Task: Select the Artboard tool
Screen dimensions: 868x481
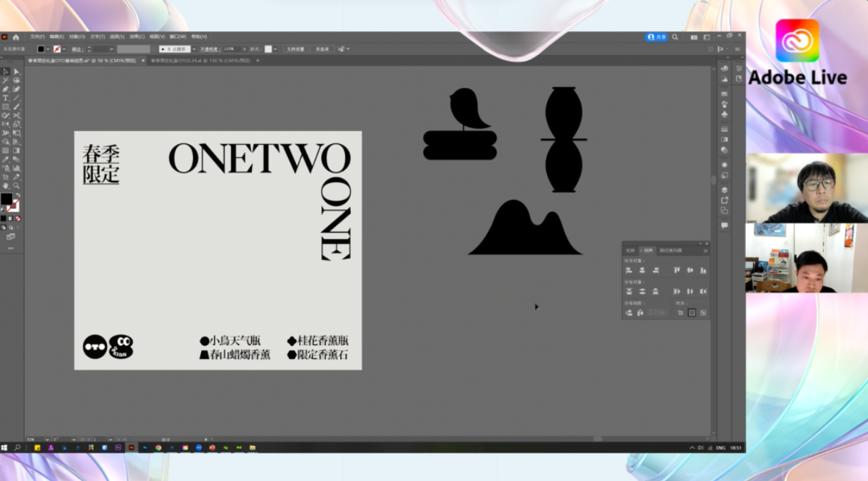Action: pos(5,176)
